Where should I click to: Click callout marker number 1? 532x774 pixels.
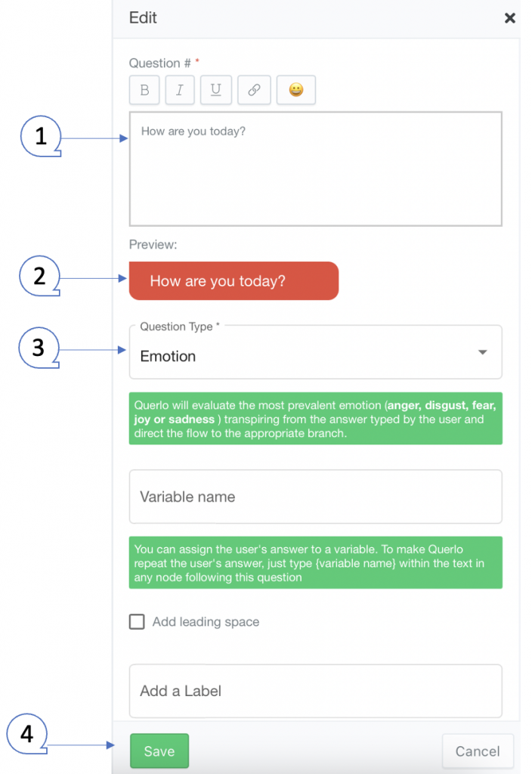tap(41, 136)
